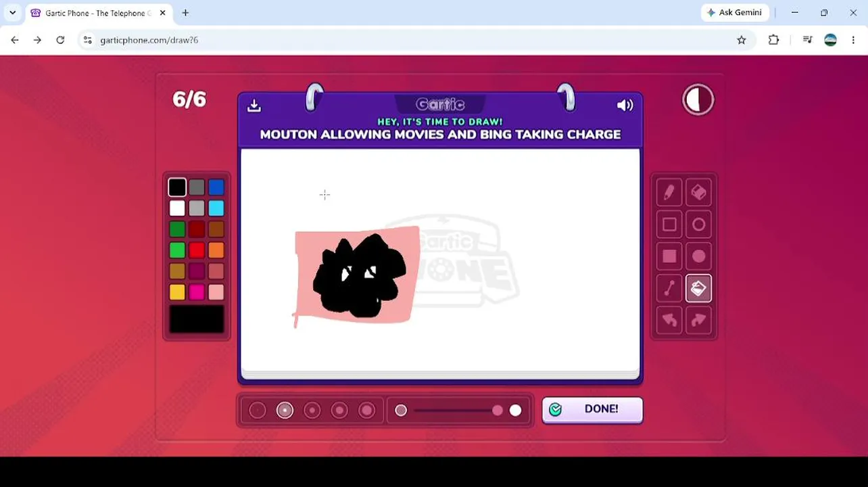This screenshot has height=487, width=868.
Task: Open the browser media controls icon
Action: click(807, 40)
